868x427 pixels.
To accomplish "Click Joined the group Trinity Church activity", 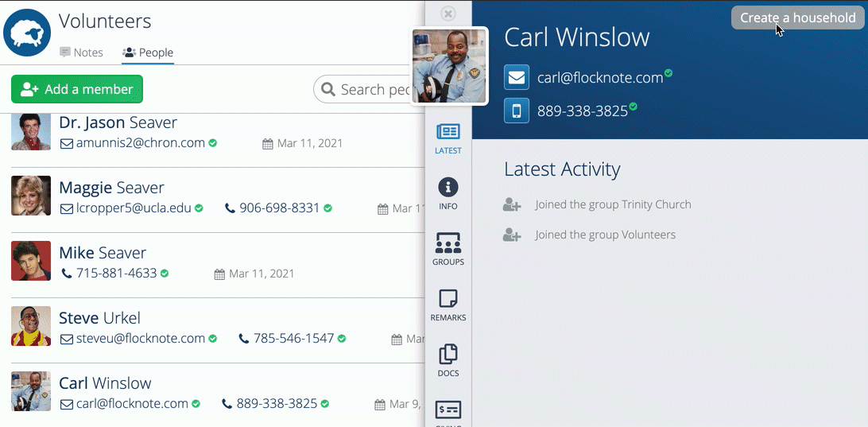I will [x=613, y=205].
